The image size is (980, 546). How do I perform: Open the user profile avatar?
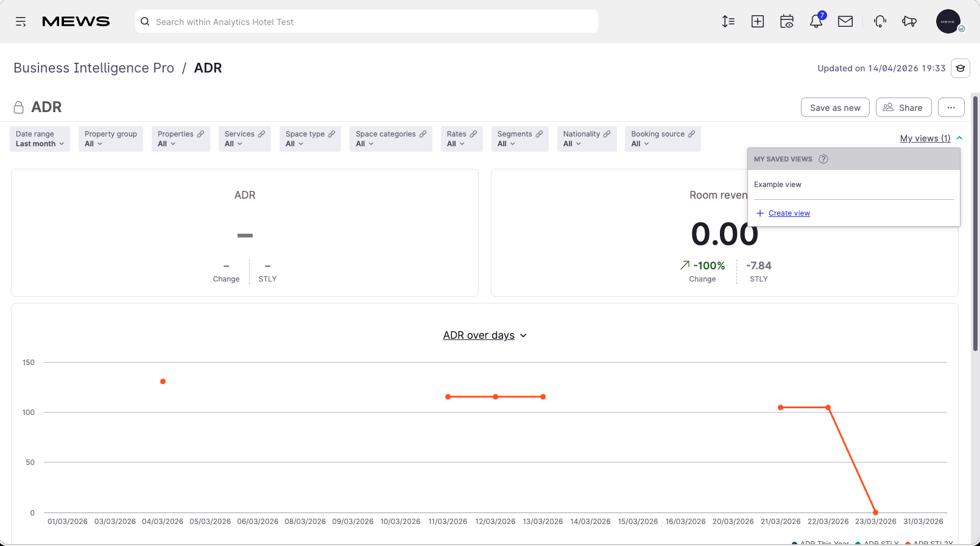point(948,22)
